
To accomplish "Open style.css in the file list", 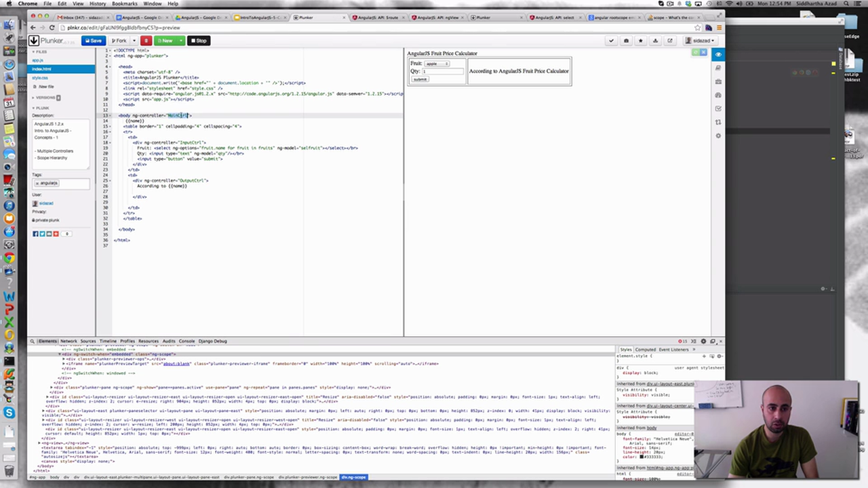I will (x=39, y=78).
